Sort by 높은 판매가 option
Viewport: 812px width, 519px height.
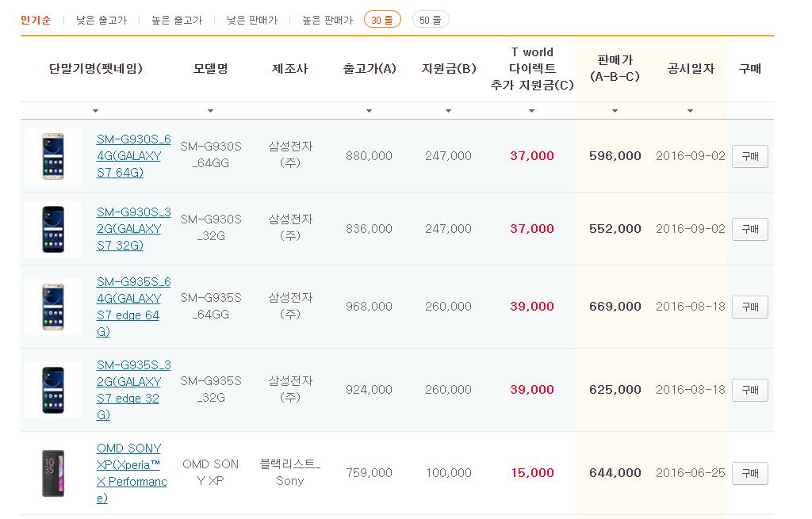point(327,20)
